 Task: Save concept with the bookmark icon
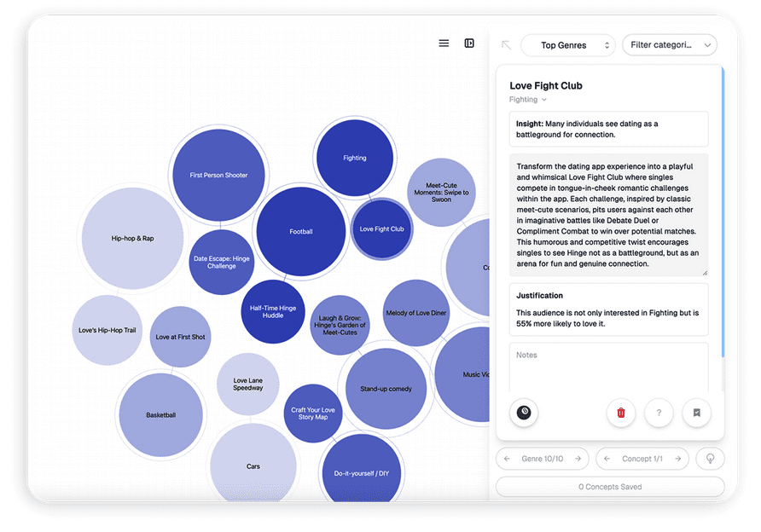696,413
